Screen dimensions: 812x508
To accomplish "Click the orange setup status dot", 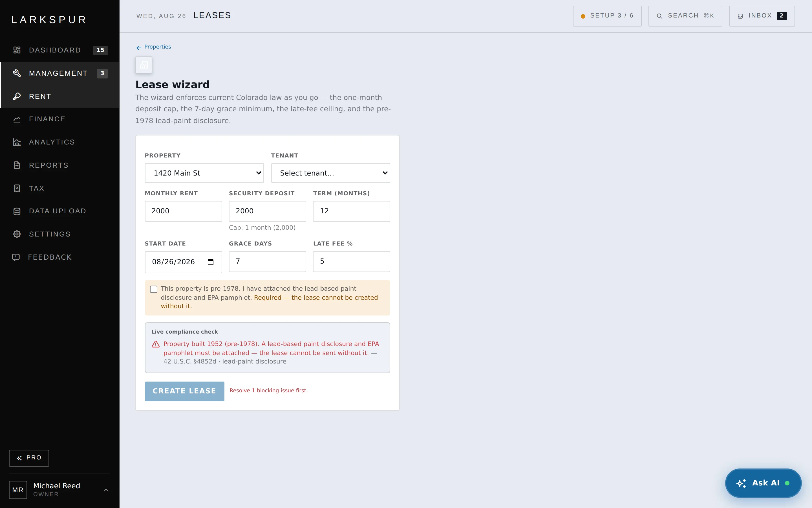I will (583, 16).
